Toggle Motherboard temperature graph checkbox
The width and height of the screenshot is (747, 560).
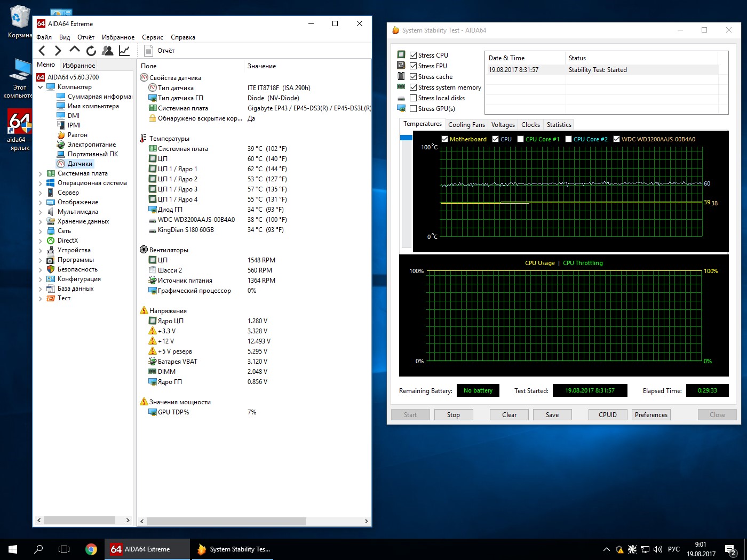444,139
